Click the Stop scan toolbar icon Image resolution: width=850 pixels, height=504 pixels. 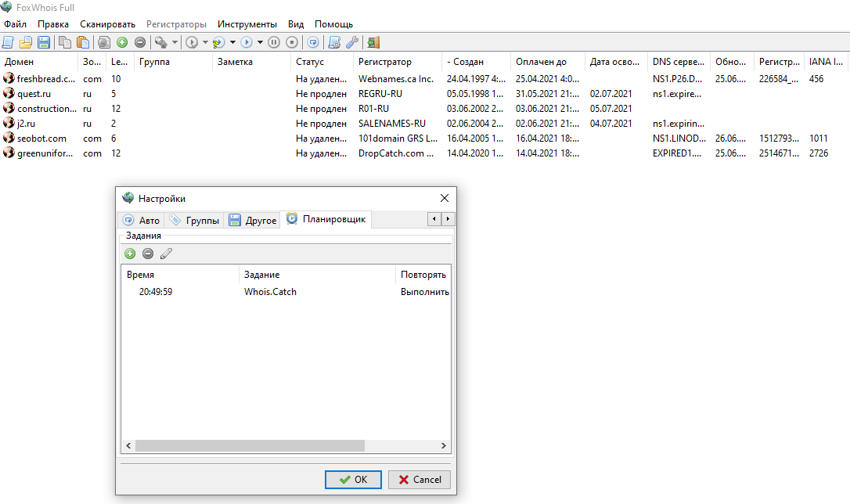click(292, 42)
